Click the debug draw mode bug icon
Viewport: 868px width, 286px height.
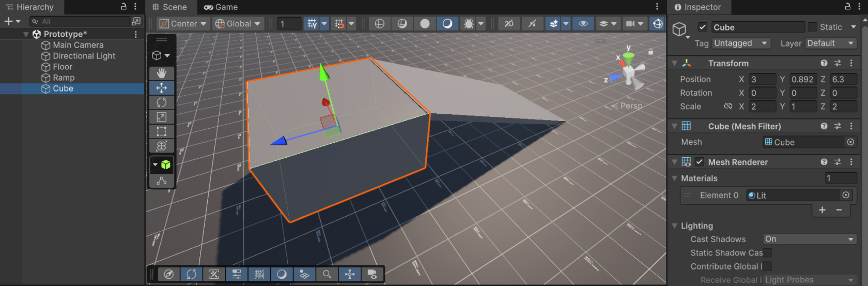click(469, 24)
